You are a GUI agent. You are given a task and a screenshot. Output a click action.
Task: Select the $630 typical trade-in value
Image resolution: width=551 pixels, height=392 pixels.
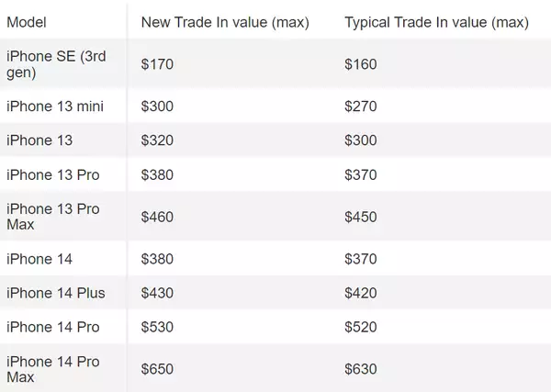click(x=360, y=369)
